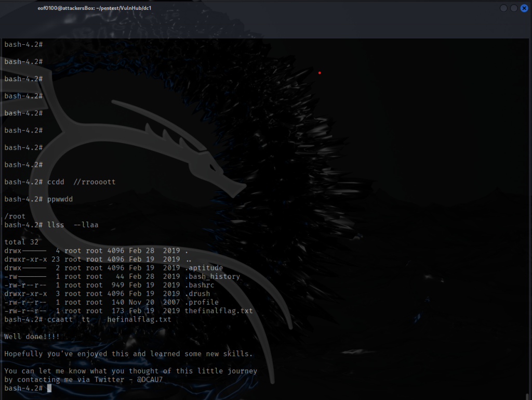Screen dimensions: 532x400
Task: Click the "hefinalflag.txt" argument in the cat command
Action: (x=139, y=319)
